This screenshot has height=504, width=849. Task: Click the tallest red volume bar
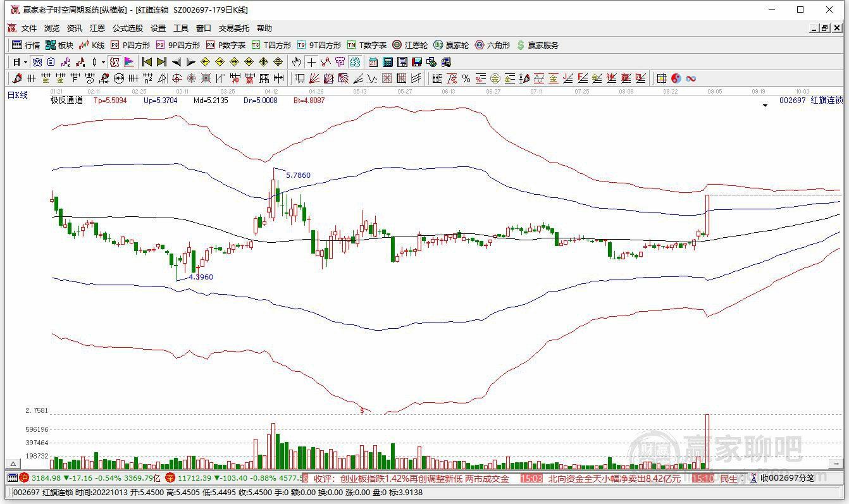pyautogui.click(x=707, y=441)
